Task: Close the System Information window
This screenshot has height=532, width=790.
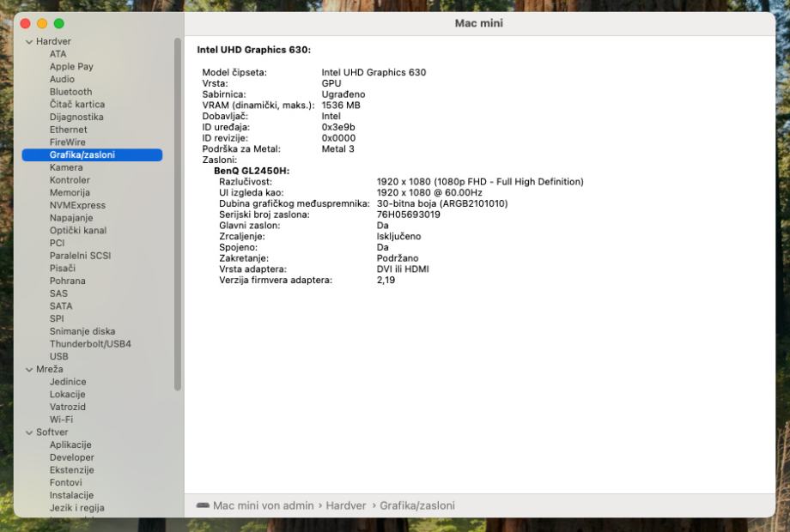Action: coord(26,24)
